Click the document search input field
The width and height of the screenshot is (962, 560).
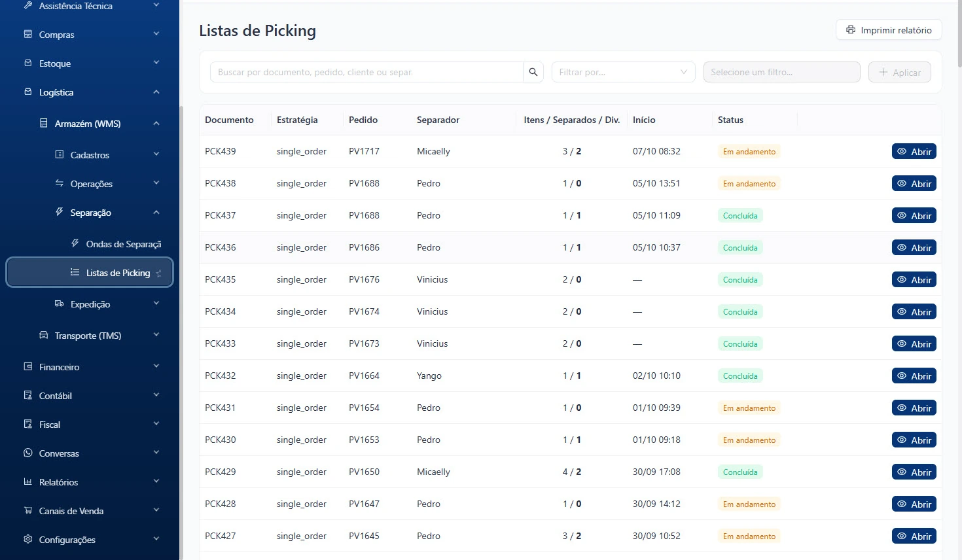366,72
